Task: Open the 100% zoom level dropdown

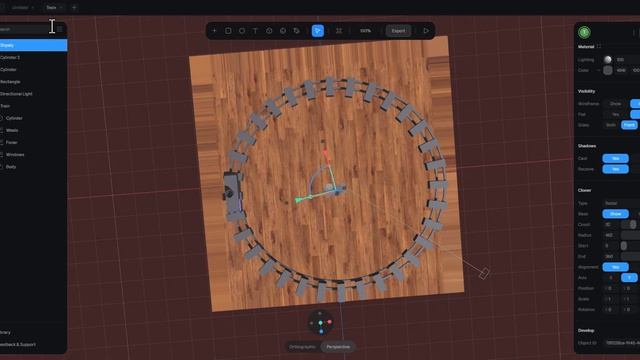Action: tap(365, 31)
